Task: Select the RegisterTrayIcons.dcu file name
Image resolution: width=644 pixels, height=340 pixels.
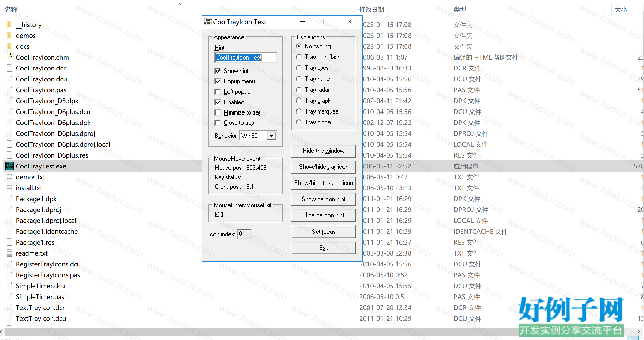Action: 48,264
